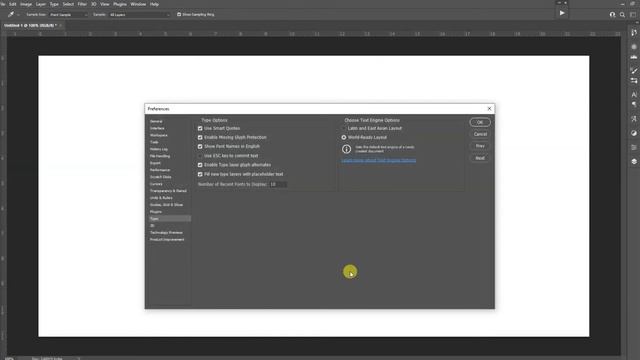
Task: Select Product Improvement category
Action: point(167,239)
